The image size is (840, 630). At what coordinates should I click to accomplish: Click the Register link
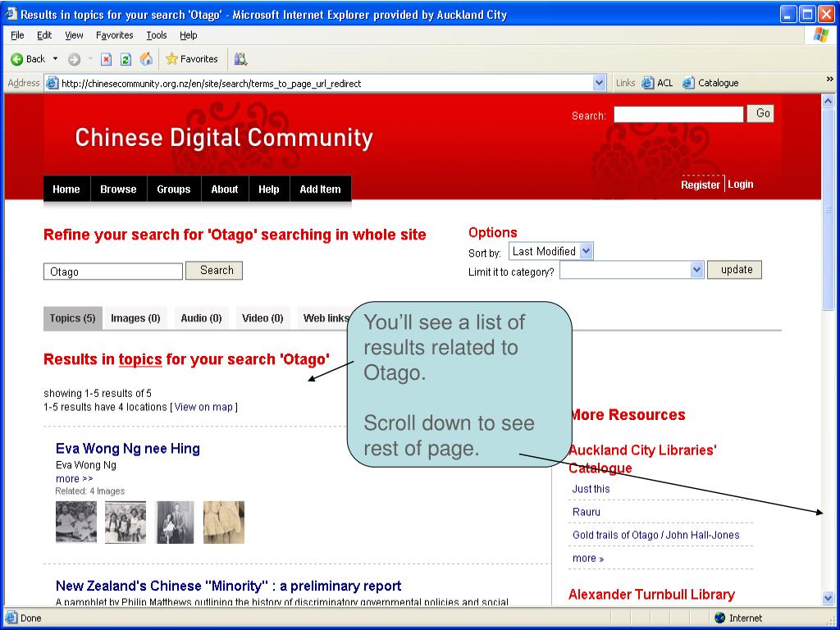pos(701,185)
